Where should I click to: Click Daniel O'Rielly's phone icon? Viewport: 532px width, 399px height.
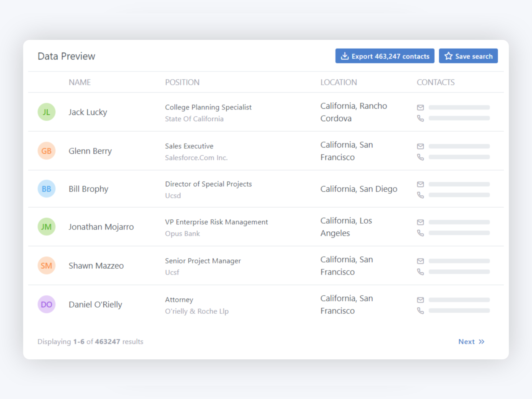[420, 311]
